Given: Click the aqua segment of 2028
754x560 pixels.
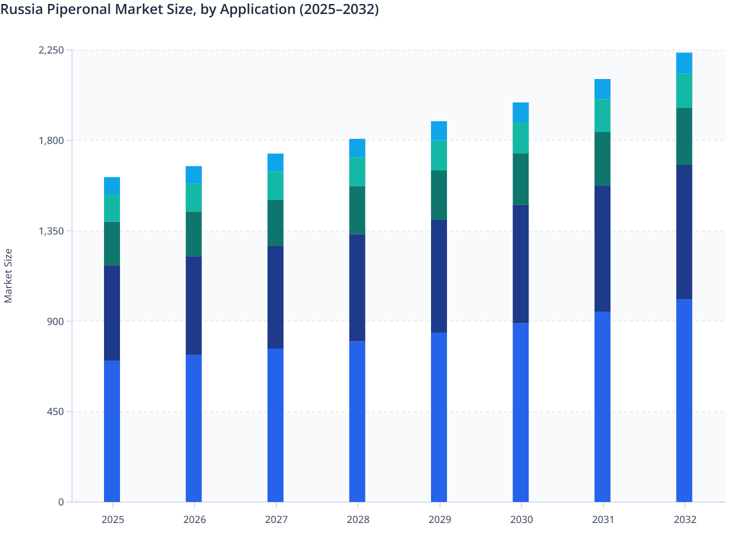Looking at the screenshot, I should [357, 172].
